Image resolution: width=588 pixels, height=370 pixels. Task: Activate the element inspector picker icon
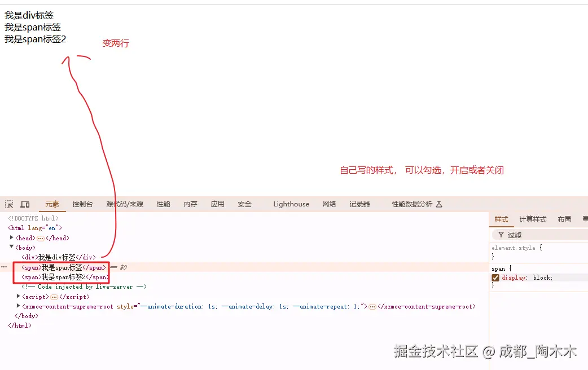coord(9,204)
